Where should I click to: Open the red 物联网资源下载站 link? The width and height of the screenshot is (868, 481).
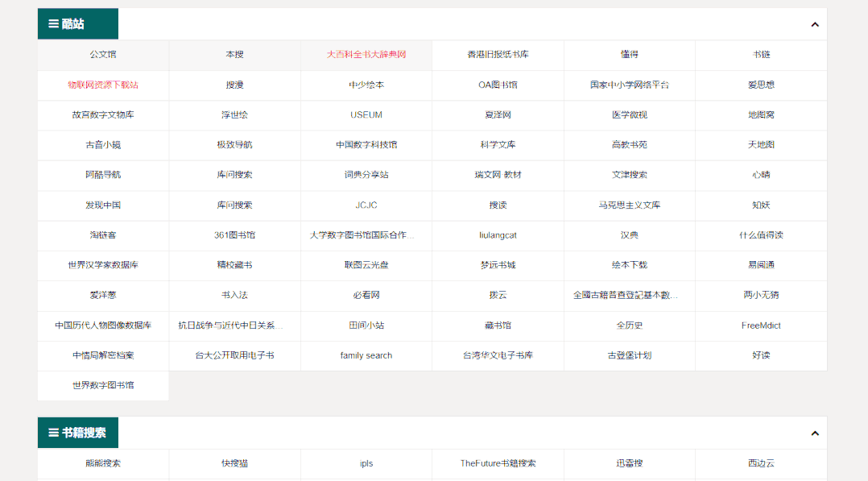pos(103,85)
